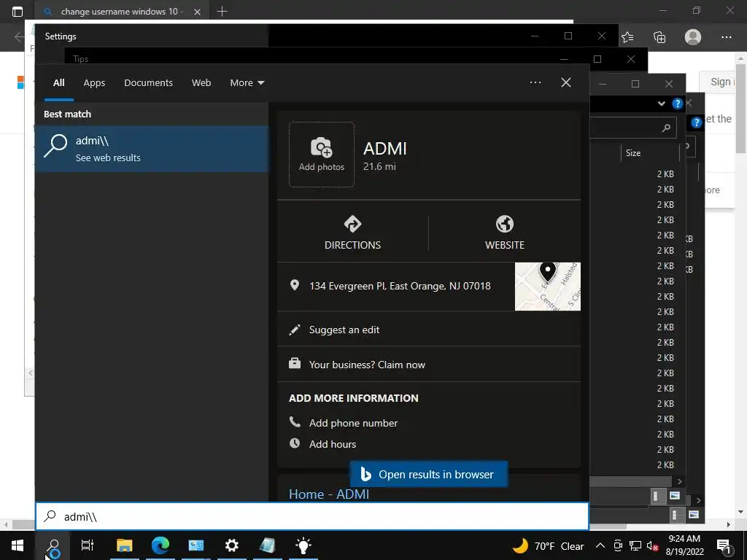Click Add hours

point(332,444)
